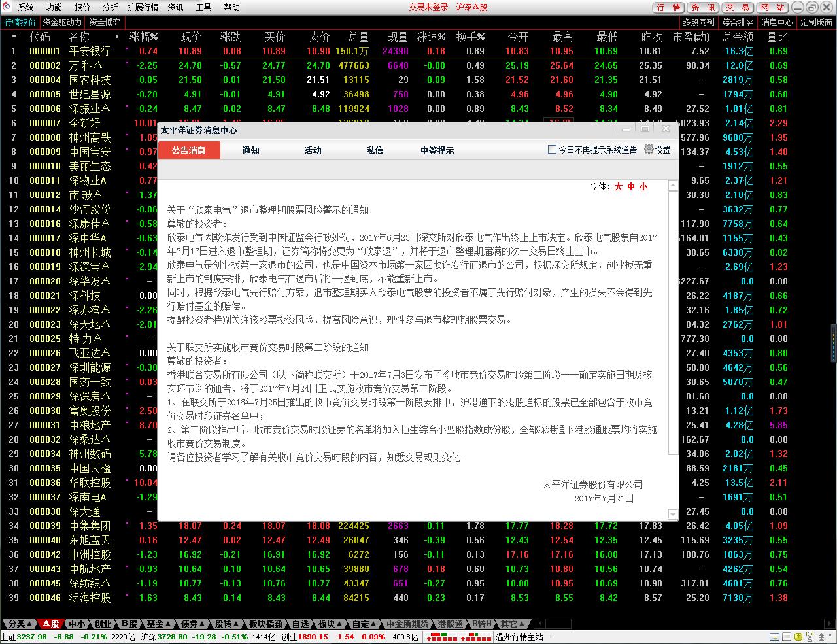This screenshot has height=644, width=837.
Task: Click the 网站 button at top right
Action: [x=772, y=7]
